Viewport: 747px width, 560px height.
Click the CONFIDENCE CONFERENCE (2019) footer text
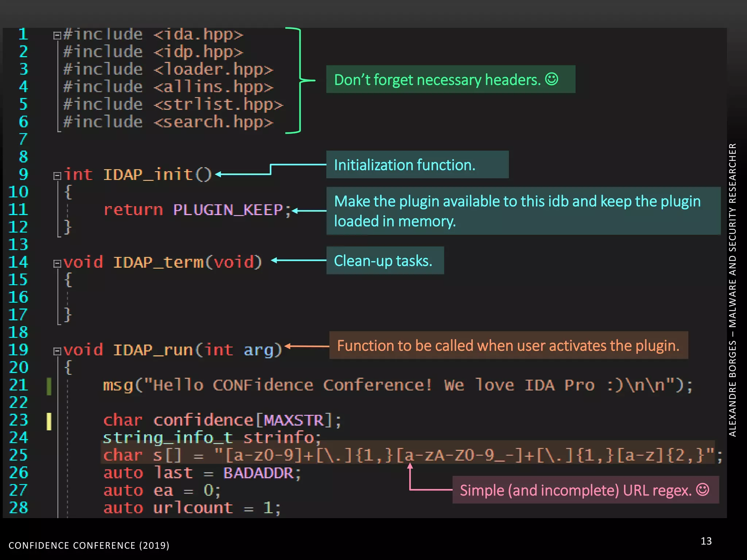tap(89, 545)
